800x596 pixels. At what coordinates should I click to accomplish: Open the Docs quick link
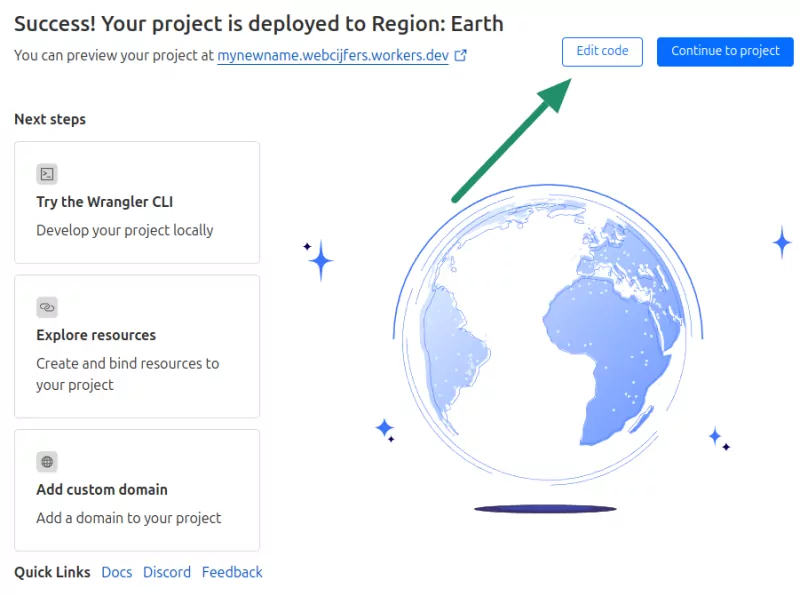point(116,572)
